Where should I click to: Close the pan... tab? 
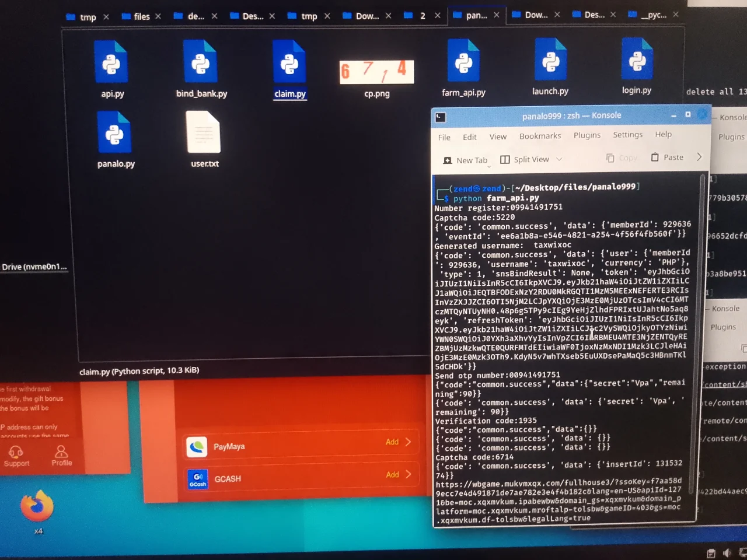(x=497, y=15)
